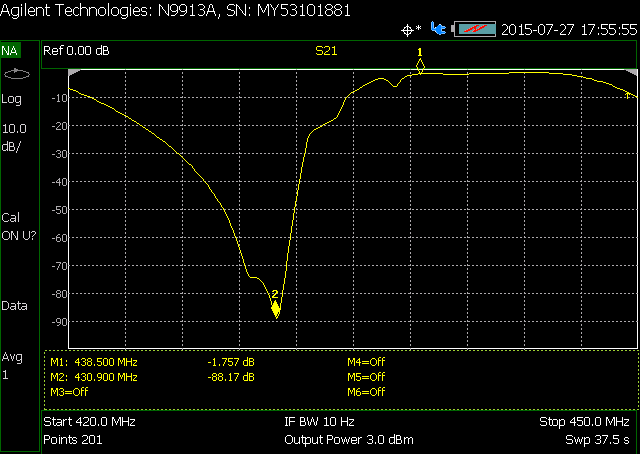Click the left reference level triangle

click(74, 73)
